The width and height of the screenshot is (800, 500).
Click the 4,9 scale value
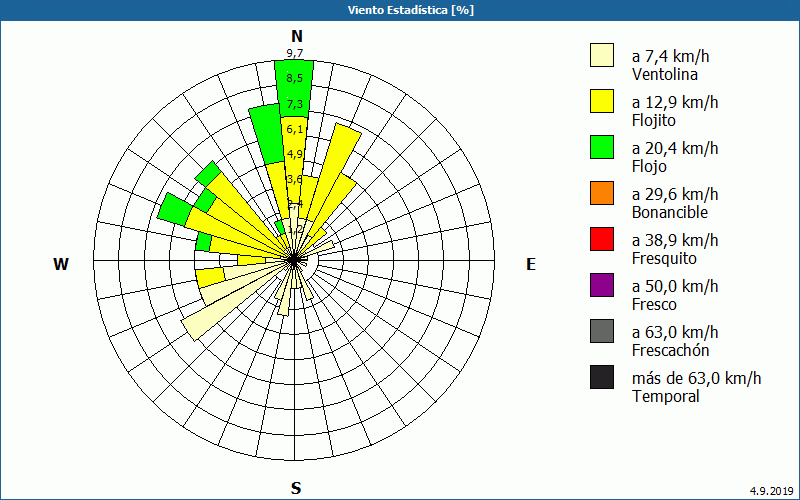click(x=294, y=154)
